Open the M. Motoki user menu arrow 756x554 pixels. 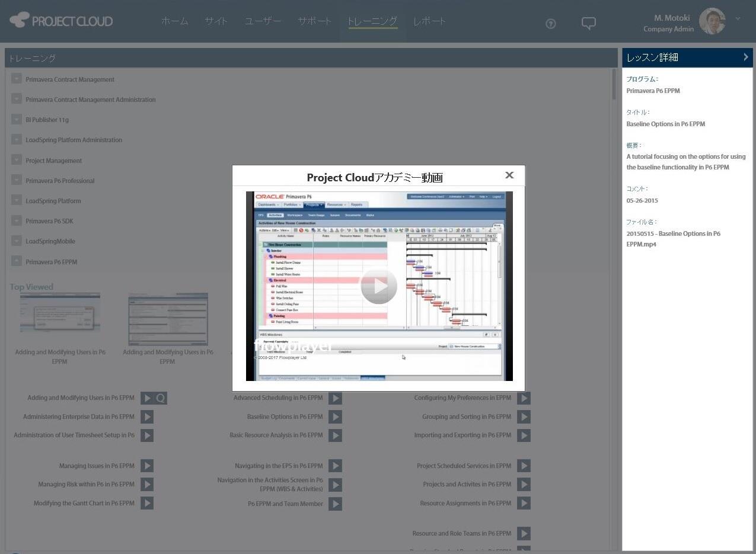point(738,18)
